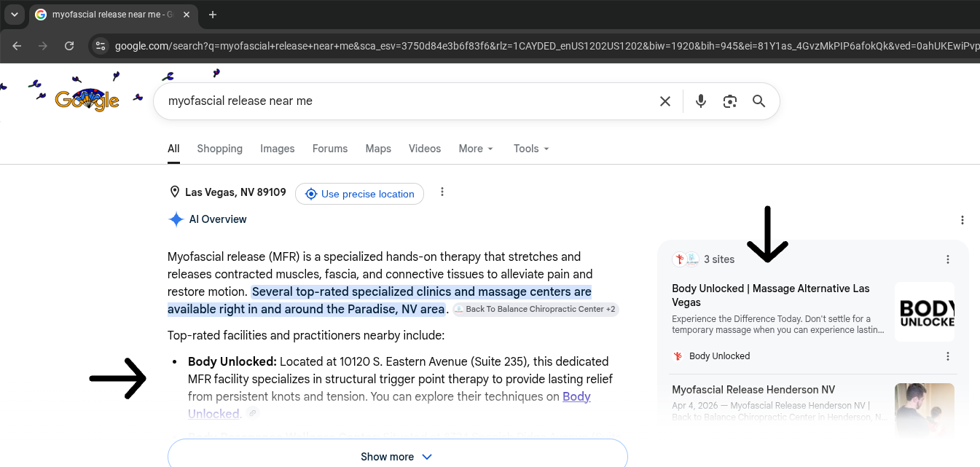The width and height of the screenshot is (980, 467).
Task: Expand the More search filters dropdown
Action: coord(476,149)
